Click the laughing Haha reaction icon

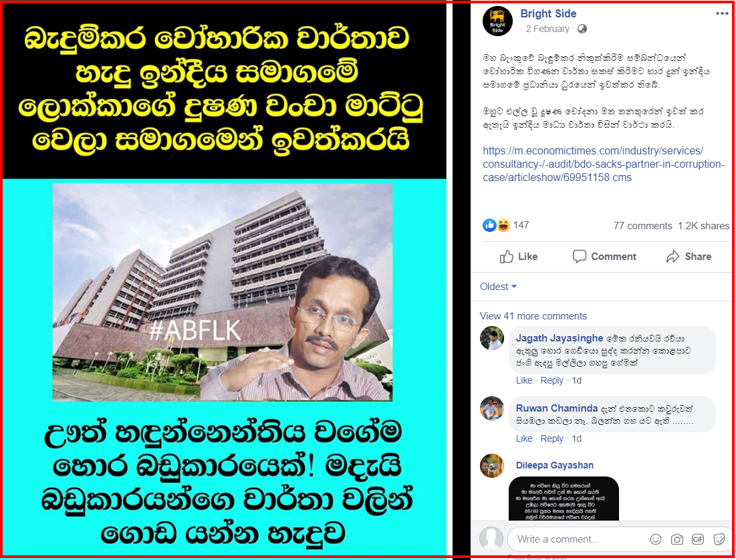point(503,225)
